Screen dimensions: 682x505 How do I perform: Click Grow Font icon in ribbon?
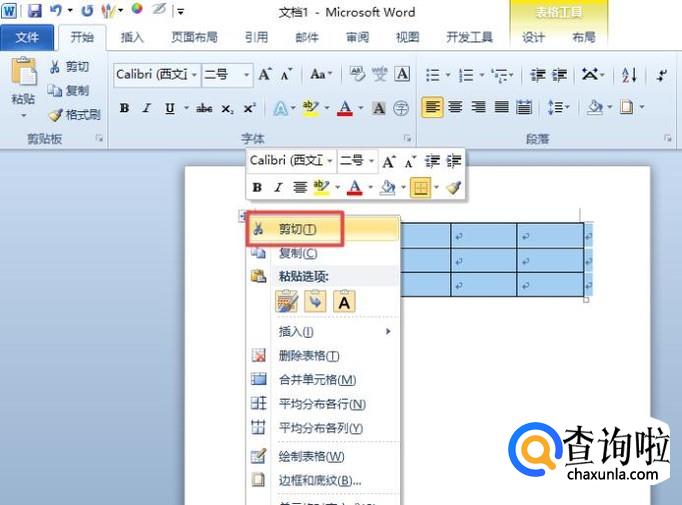265,74
